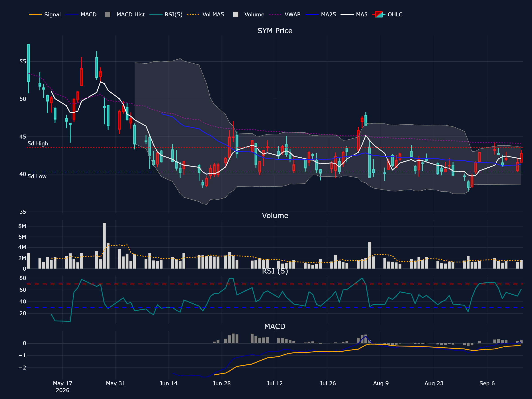
Task: Click the dotted purple VWAP legend line
Action: (275, 14)
